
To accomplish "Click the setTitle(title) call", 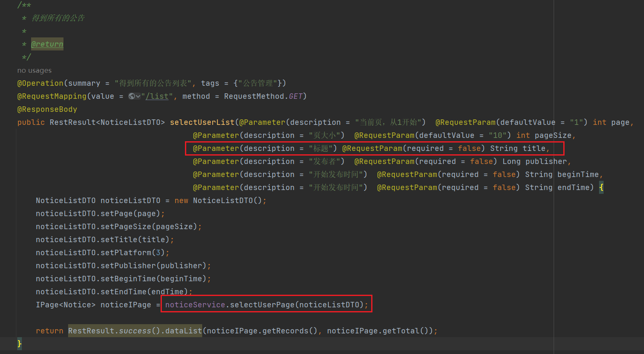I will pos(135,240).
